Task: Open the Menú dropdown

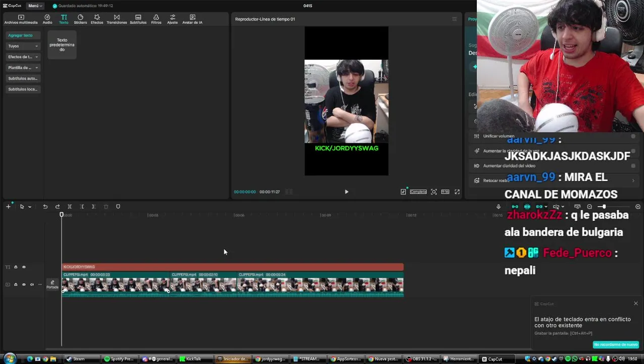Action: [x=35, y=6]
